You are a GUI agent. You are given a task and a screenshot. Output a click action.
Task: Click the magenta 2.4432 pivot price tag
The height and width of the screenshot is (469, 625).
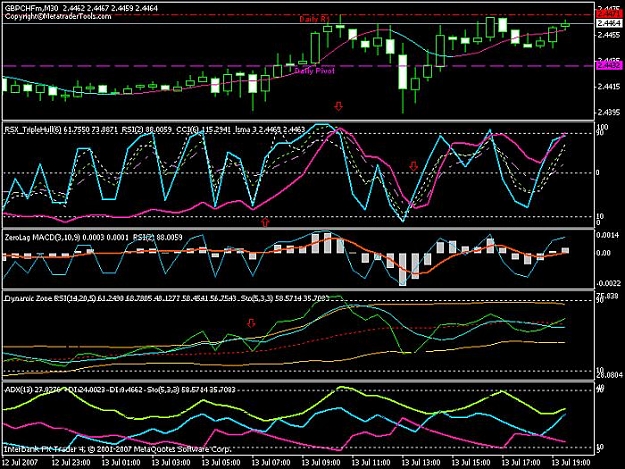(x=609, y=65)
